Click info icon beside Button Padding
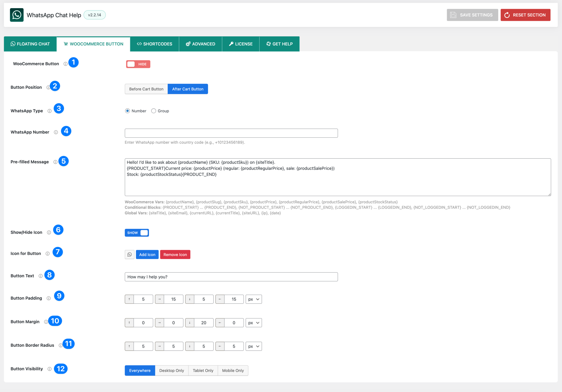Image resolution: width=562 pixels, height=392 pixels. click(49, 298)
